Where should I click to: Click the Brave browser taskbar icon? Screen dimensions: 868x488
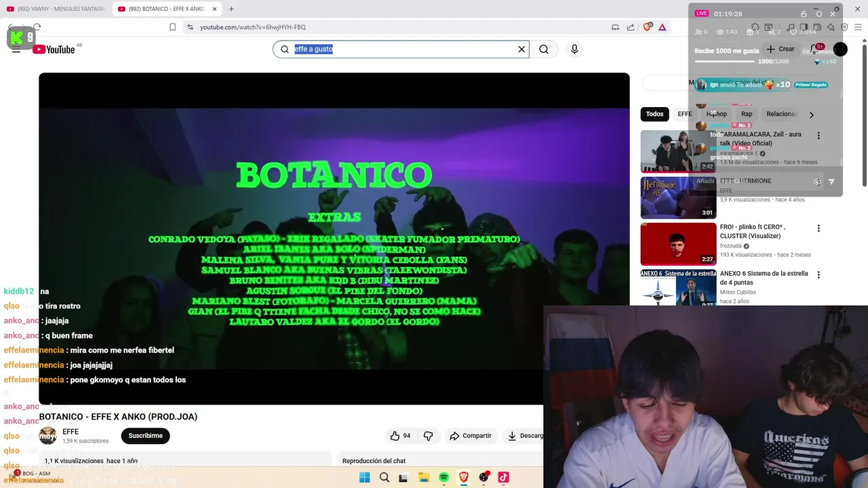point(464,477)
